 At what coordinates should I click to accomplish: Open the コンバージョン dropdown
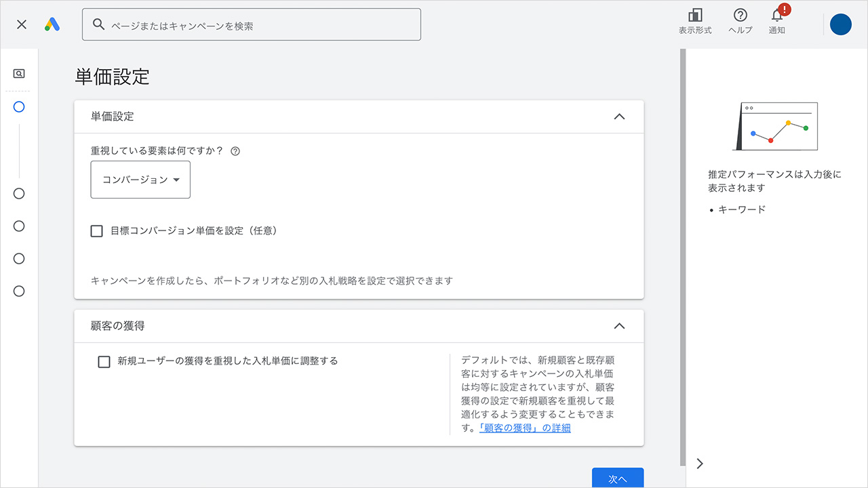pyautogui.click(x=140, y=180)
